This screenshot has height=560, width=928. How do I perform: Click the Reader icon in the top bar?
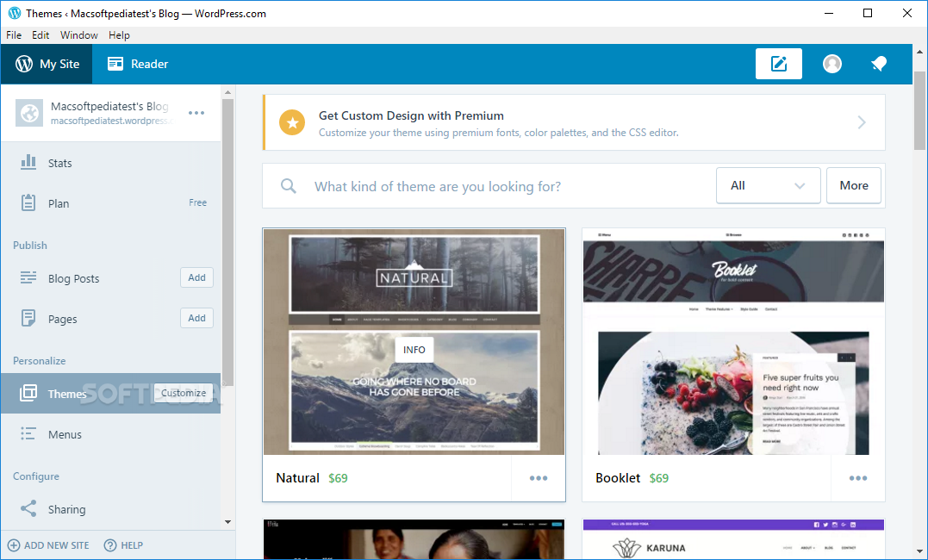pyautogui.click(x=115, y=64)
